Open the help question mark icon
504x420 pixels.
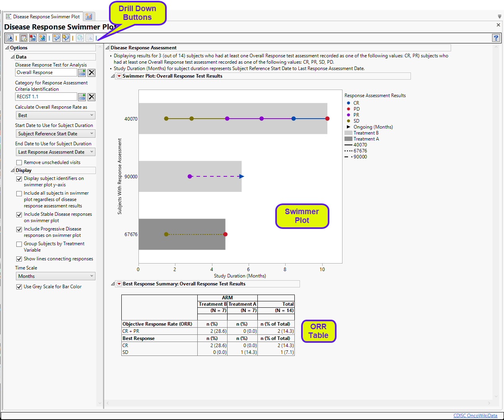(x=496, y=38)
